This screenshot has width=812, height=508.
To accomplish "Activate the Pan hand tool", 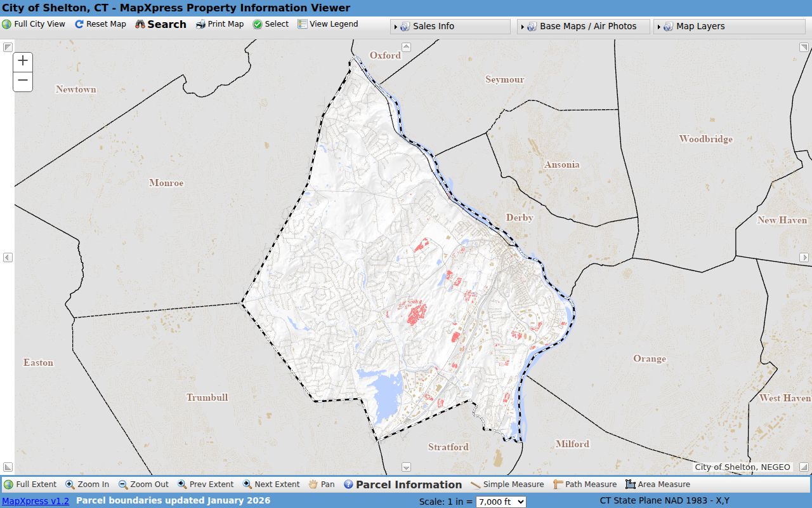I will pyautogui.click(x=322, y=485).
